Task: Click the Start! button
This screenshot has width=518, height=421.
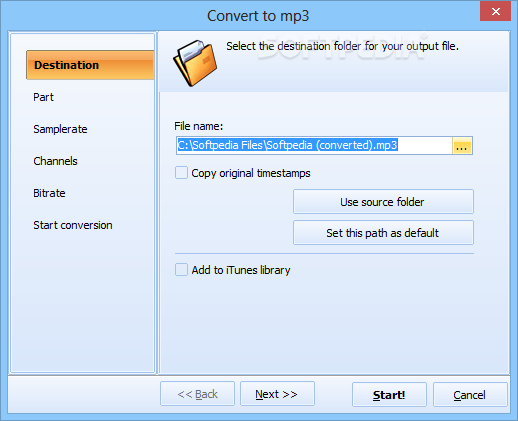Action: tap(389, 395)
